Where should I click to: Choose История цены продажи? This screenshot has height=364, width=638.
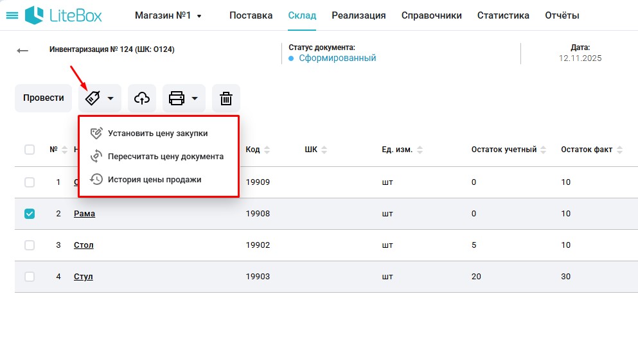(x=155, y=180)
